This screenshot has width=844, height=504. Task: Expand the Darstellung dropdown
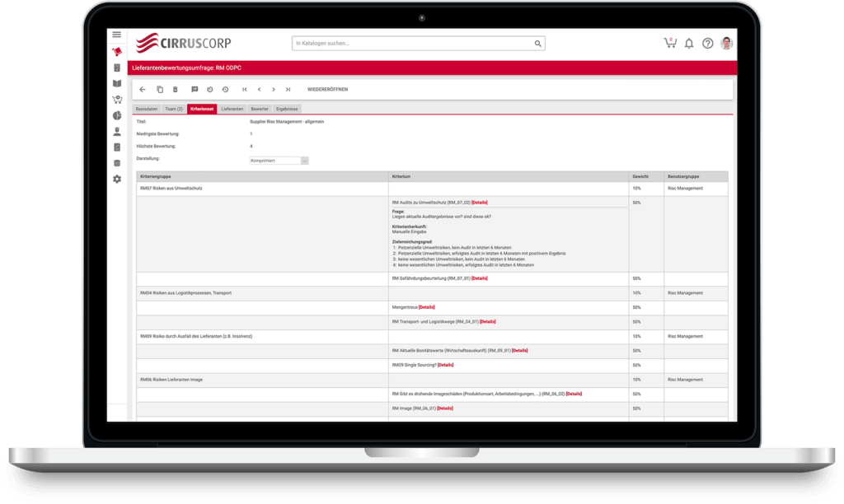click(x=279, y=161)
